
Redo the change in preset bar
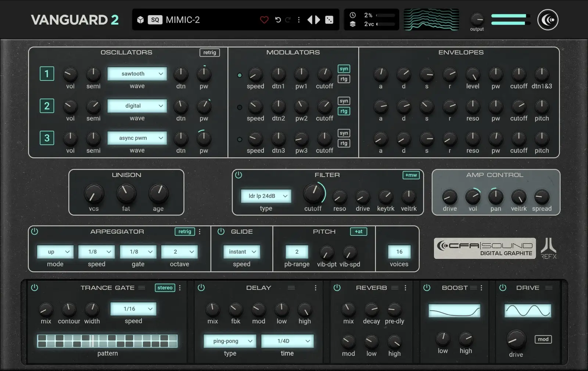tap(288, 20)
